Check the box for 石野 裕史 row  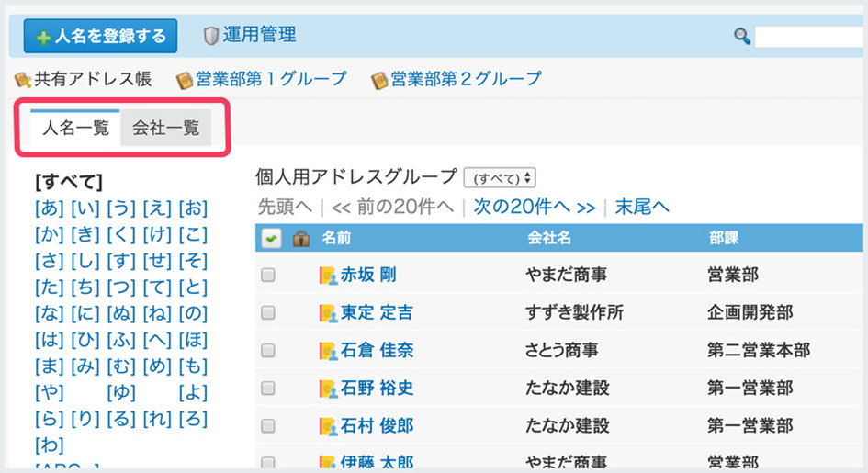tap(268, 389)
